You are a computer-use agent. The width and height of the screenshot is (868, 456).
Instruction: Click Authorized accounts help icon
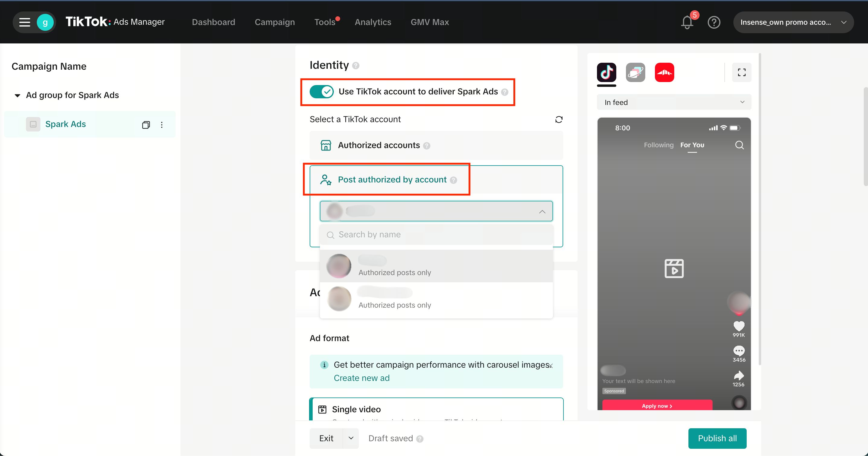coord(426,146)
